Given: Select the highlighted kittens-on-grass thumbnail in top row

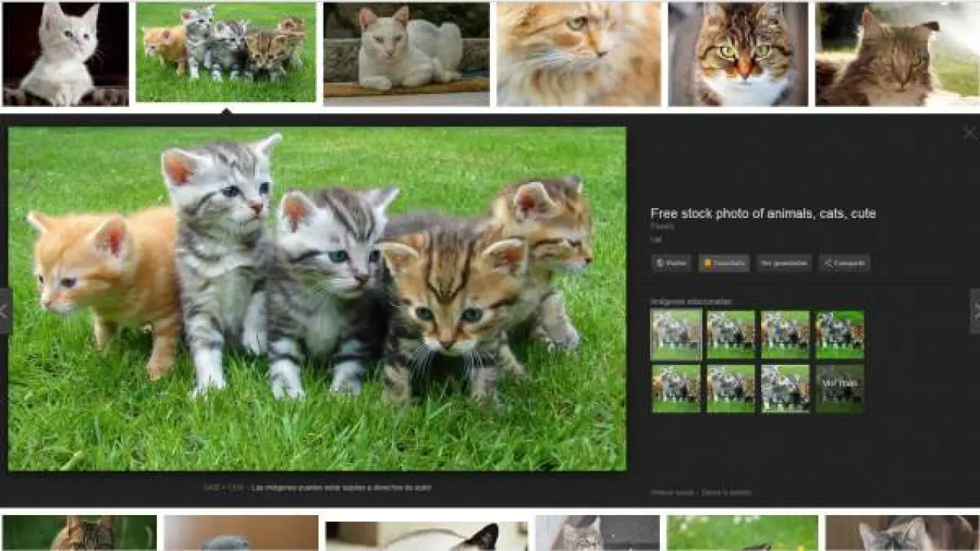Looking at the screenshot, I should [x=226, y=52].
